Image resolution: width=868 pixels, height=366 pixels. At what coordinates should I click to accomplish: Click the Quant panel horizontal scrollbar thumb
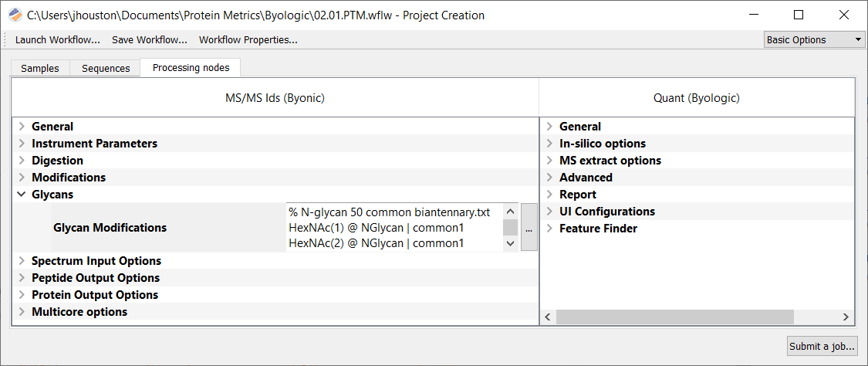(675, 317)
